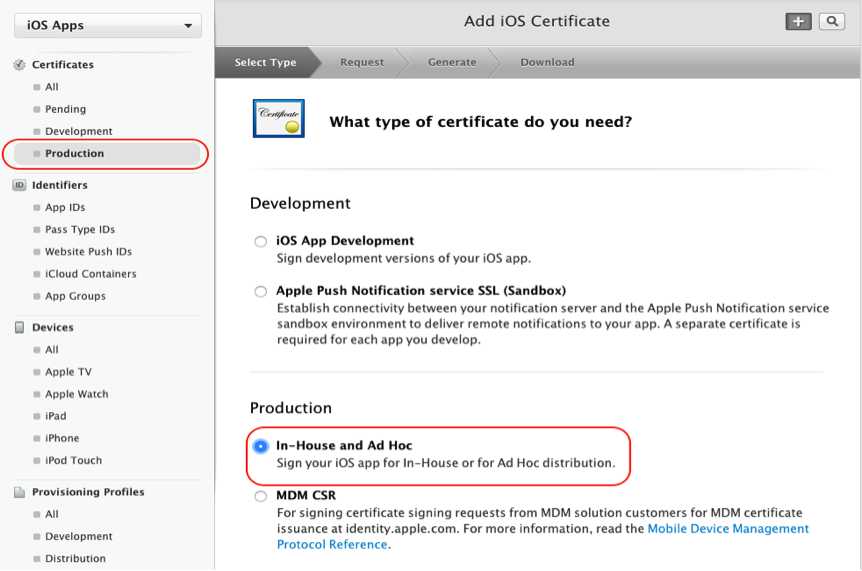Open Mobile Device Management Protocol Reference link
Viewport: 862px width, 571px height.
[x=728, y=529]
